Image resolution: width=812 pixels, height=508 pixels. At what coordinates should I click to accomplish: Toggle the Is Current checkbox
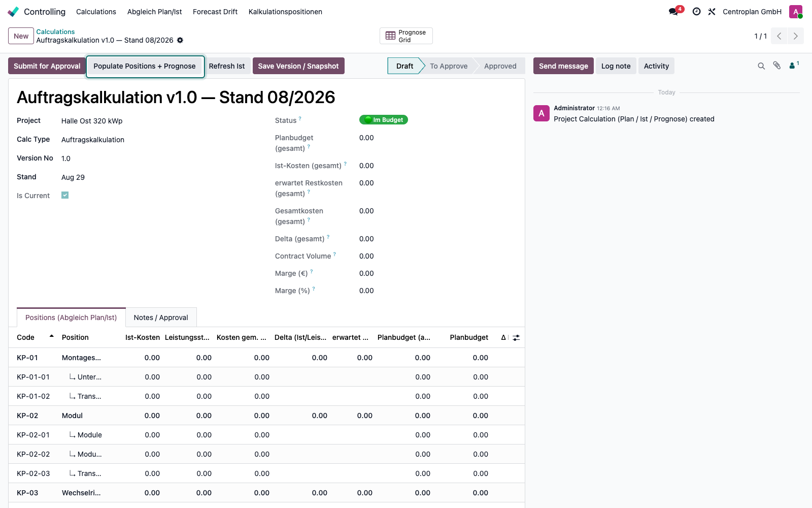(65, 195)
